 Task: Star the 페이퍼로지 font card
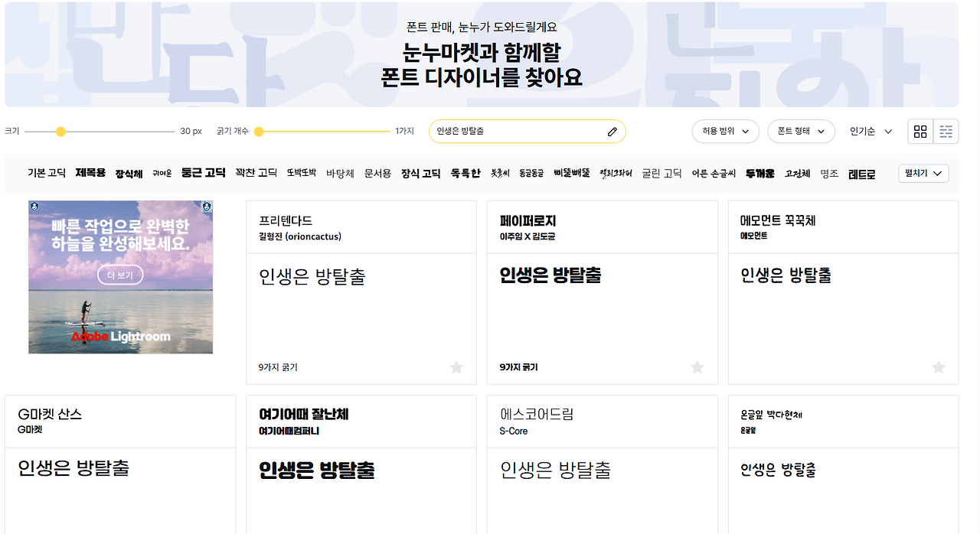pyautogui.click(x=697, y=367)
